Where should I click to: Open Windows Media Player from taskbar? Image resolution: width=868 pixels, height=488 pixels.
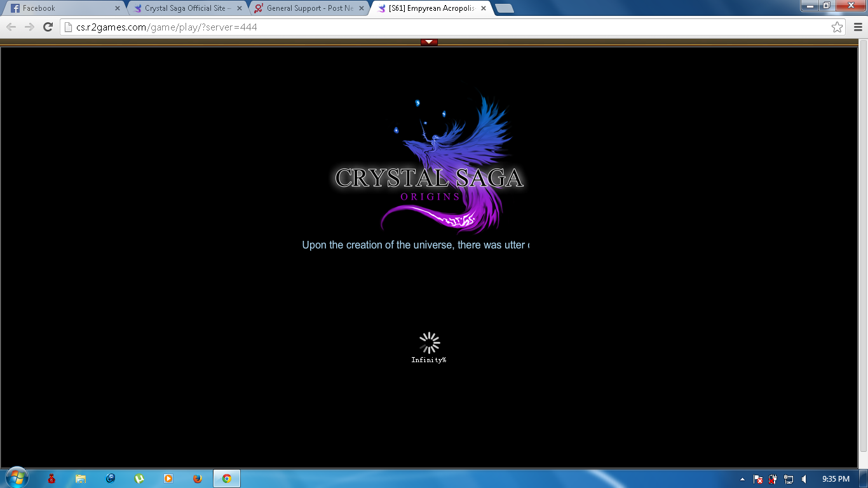click(x=168, y=478)
